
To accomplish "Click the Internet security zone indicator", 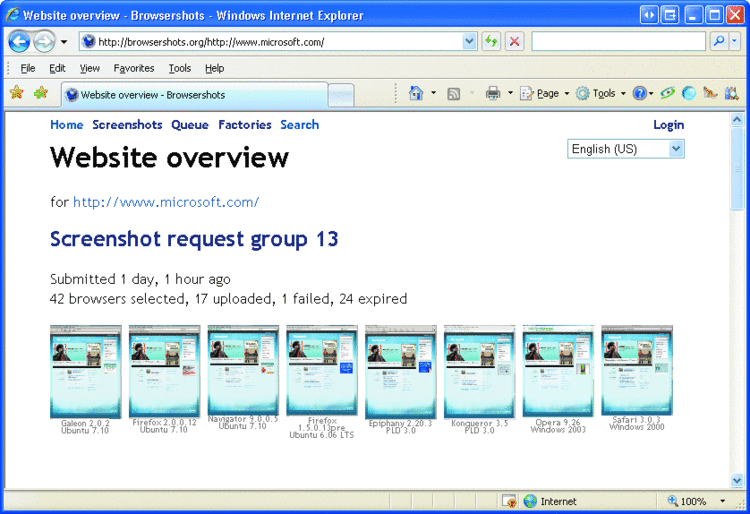I will coord(550,501).
